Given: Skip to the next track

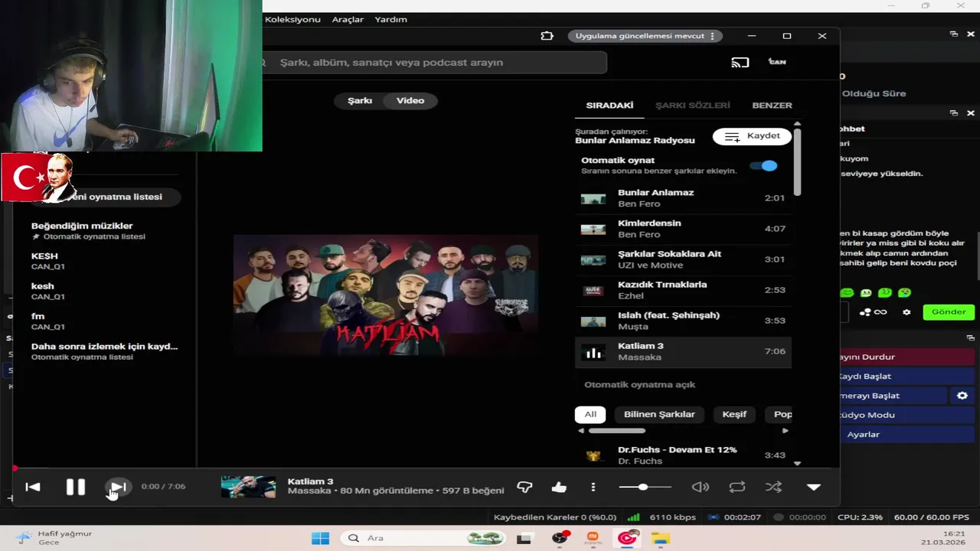Looking at the screenshot, I should (118, 487).
